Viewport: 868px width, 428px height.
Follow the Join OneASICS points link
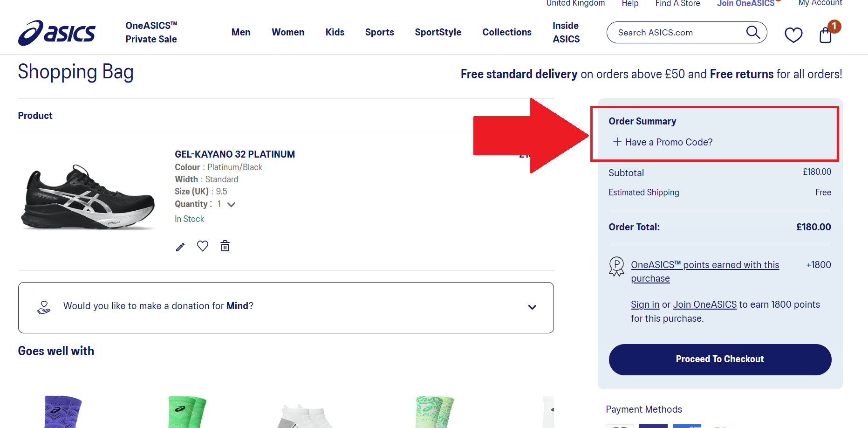[x=704, y=304]
